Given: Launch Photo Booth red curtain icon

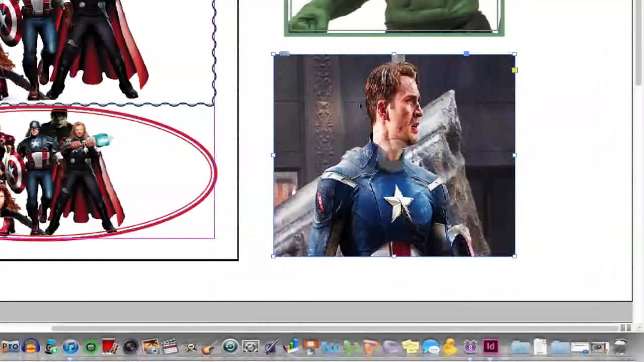Looking at the screenshot, I should [x=110, y=346].
